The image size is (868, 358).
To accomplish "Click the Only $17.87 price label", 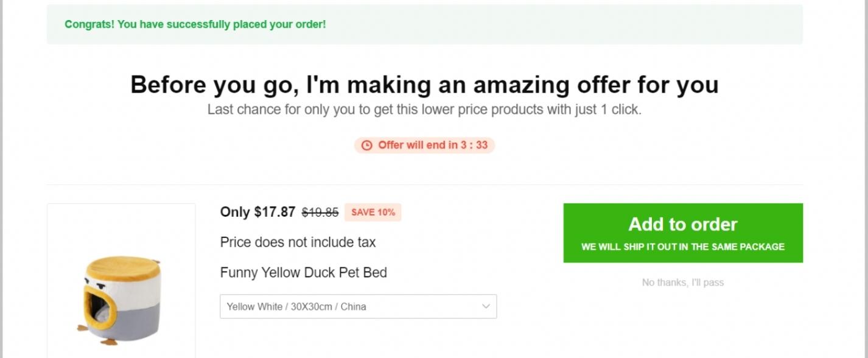I will point(257,212).
